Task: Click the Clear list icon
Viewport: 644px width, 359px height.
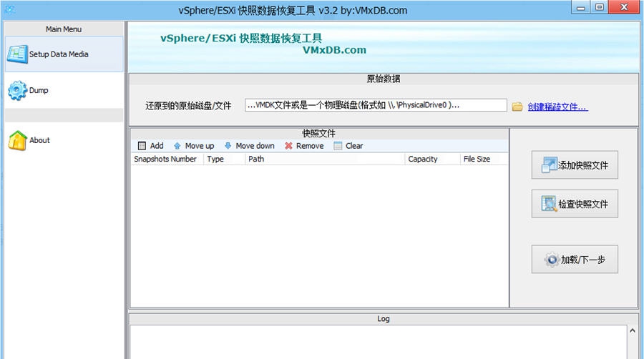Action: coord(338,146)
